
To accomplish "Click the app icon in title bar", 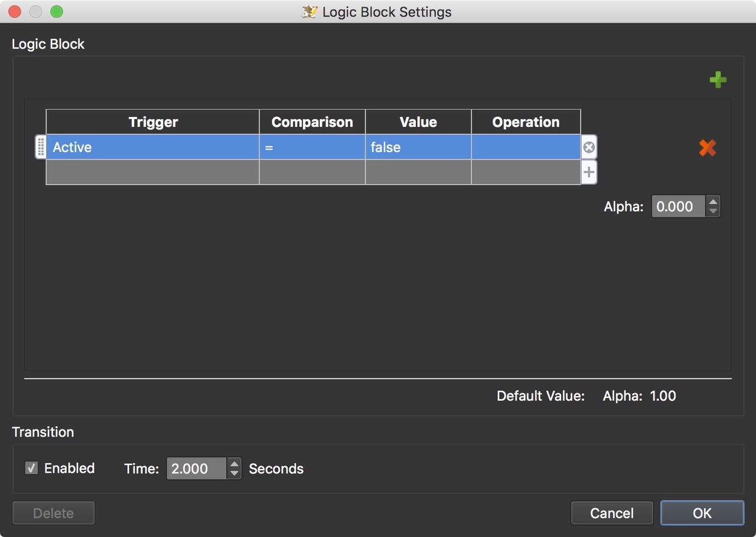I will pos(309,12).
